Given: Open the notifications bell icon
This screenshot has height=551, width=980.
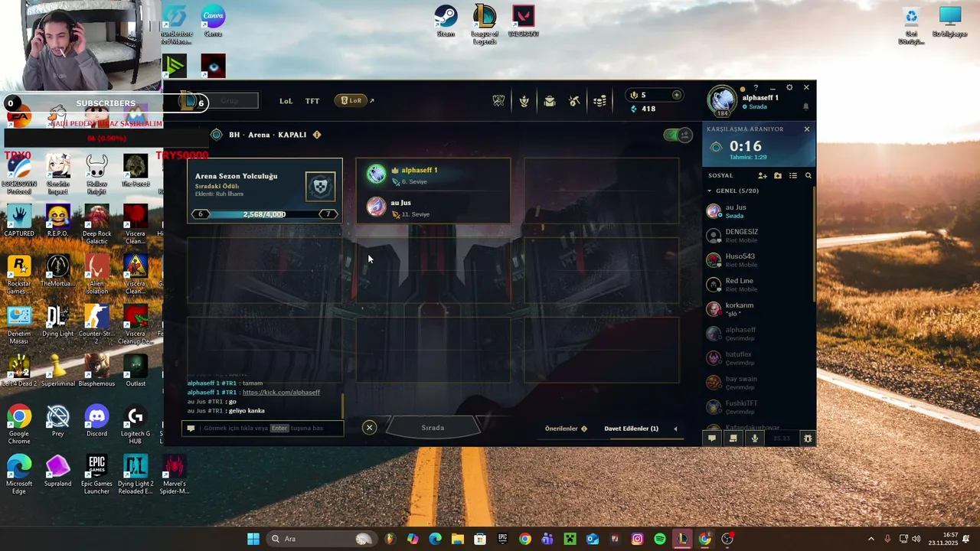Looking at the screenshot, I should pos(805,107).
